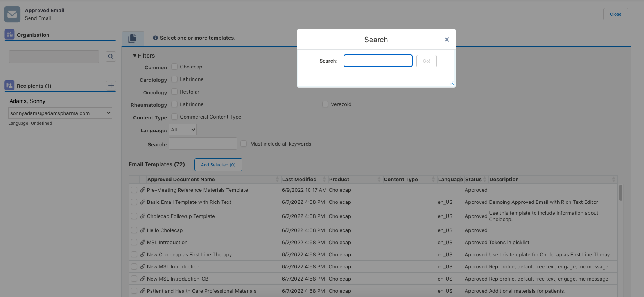The image size is (644, 297).
Task: Click the Recipients panel icon
Action: (x=9, y=85)
